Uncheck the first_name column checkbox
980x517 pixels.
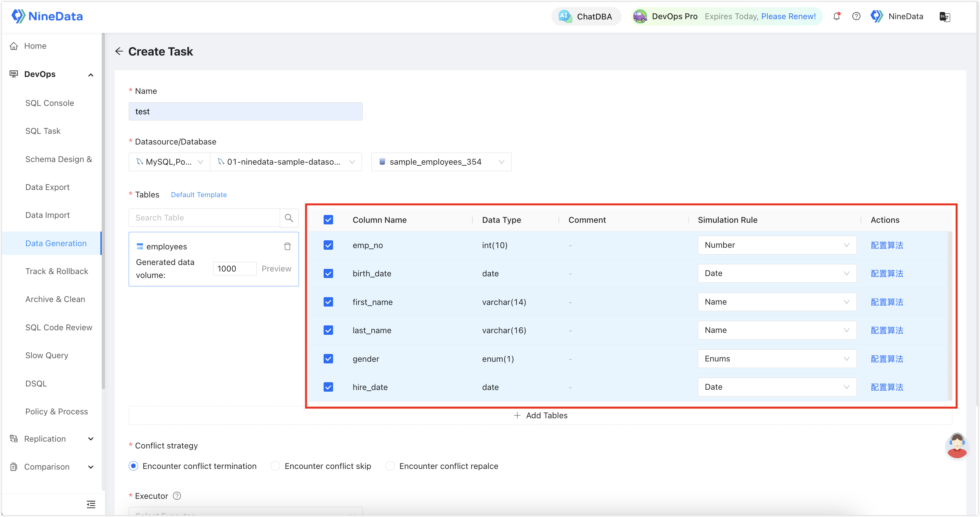328,302
